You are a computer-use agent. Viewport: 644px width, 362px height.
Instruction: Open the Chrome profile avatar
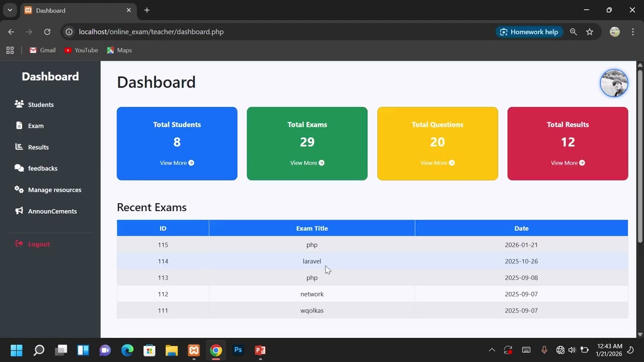(x=615, y=32)
